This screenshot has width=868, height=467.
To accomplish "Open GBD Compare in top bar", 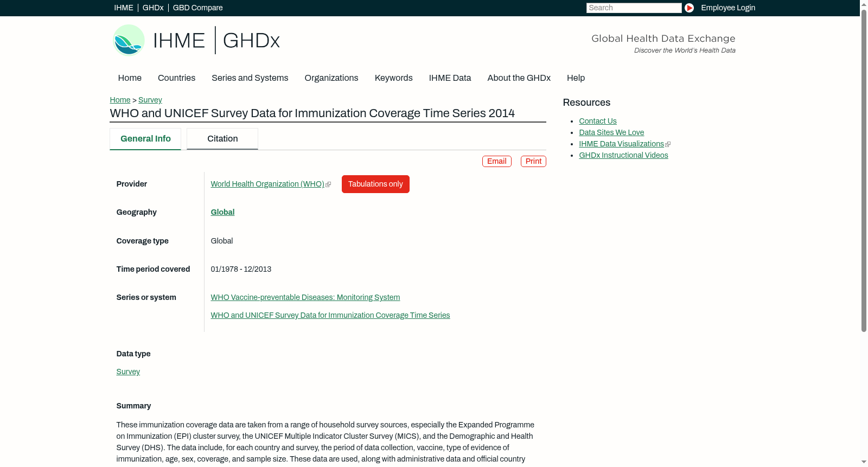I will pos(197,8).
